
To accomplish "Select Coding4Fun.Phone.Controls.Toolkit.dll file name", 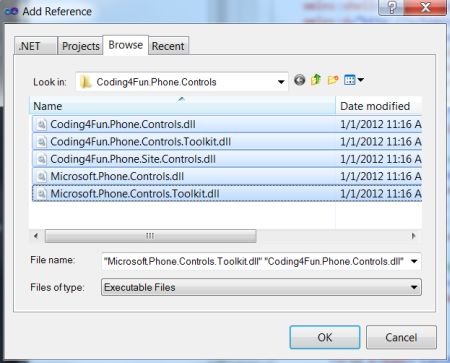I will [140, 142].
